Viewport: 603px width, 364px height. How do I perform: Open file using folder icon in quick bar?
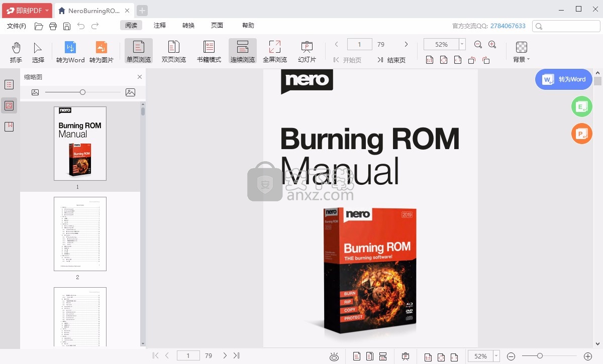[39, 26]
